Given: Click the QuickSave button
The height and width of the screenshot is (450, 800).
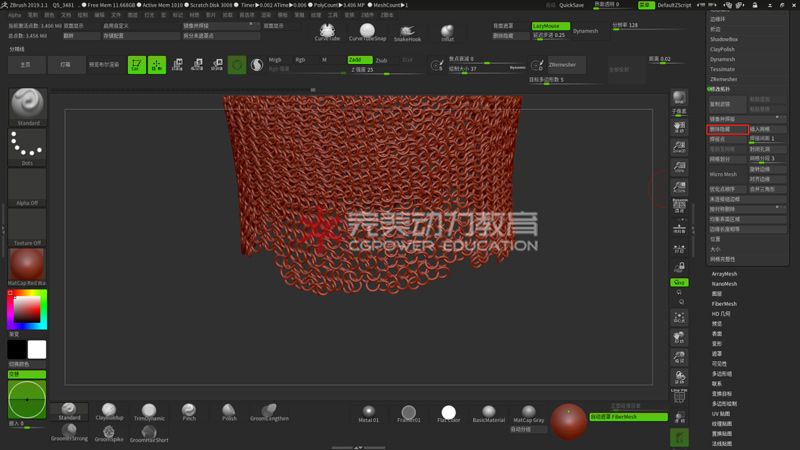Looking at the screenshot, I should (x=572, y=5).
